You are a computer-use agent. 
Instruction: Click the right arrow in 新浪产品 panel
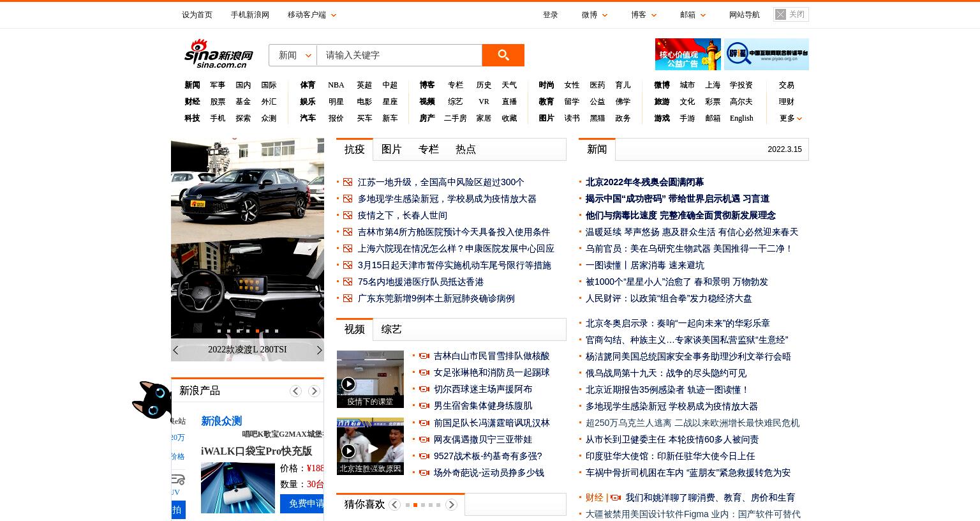[x=314, y=391]
